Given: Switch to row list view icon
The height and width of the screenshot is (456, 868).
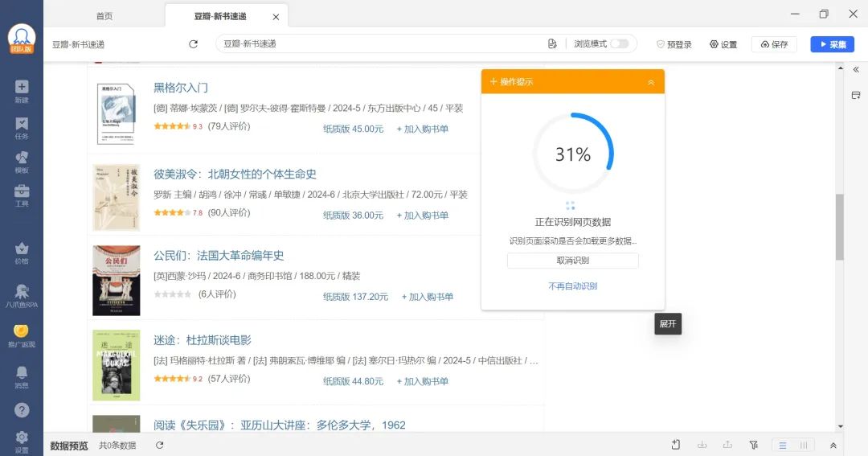Looking at the screenshot, I should [x=783, y=445].
